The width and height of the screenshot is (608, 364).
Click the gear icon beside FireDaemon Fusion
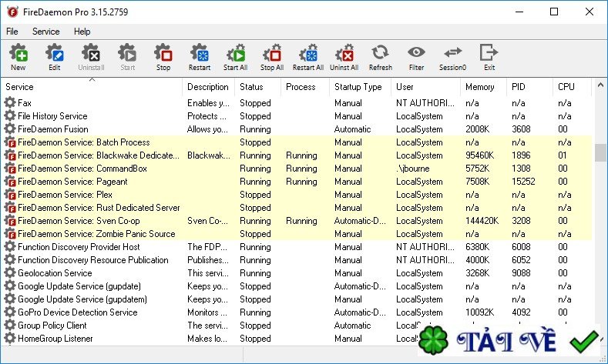[x=10, y=129]
